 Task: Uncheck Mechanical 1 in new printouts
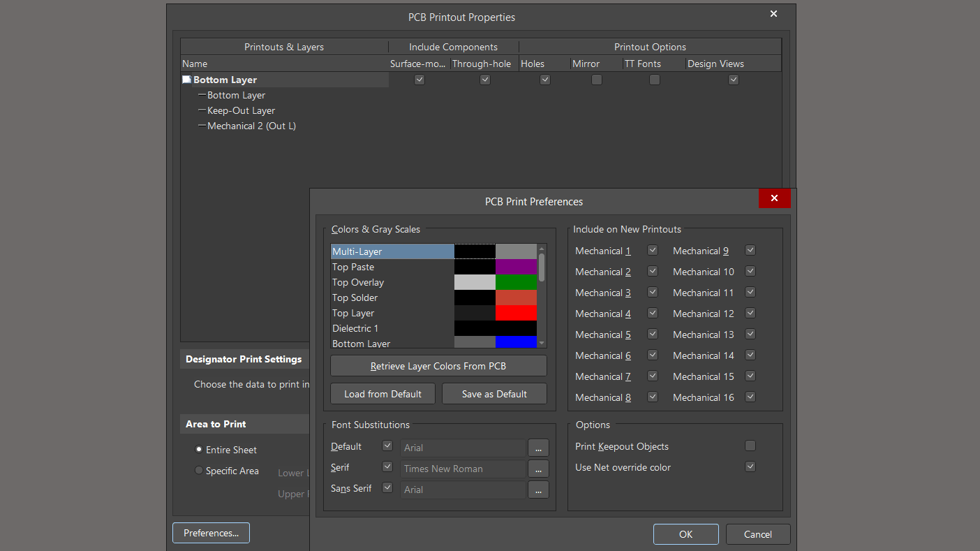653,250
